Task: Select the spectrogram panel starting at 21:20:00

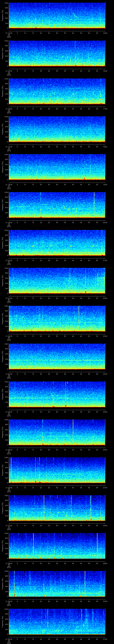Action: [x=57, y=243]
